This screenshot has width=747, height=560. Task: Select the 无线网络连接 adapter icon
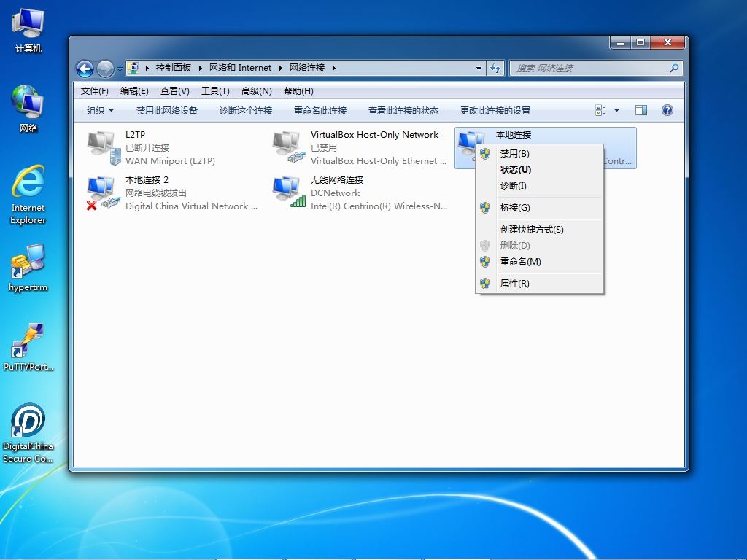pyautogui.click(x=289, y=192)
